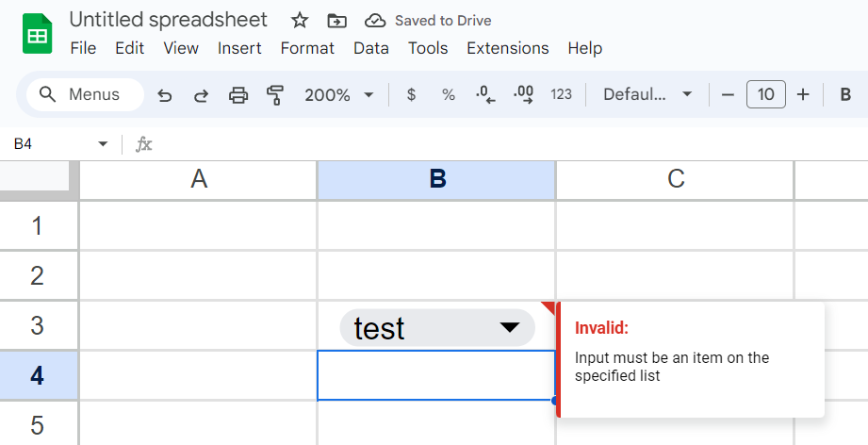868x445 pixels.
Task: Print the spreadsheet with the printer icon
Action: coord(238,95)
